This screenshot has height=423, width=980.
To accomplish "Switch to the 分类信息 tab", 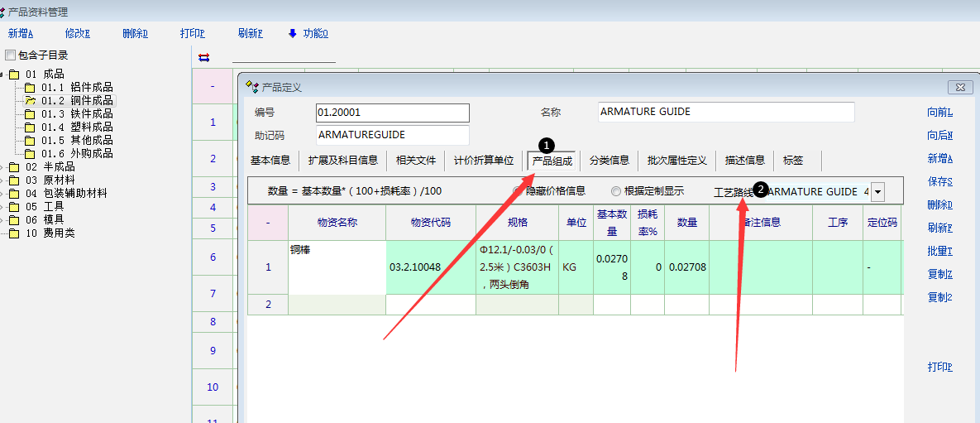I will click(610, 161).
